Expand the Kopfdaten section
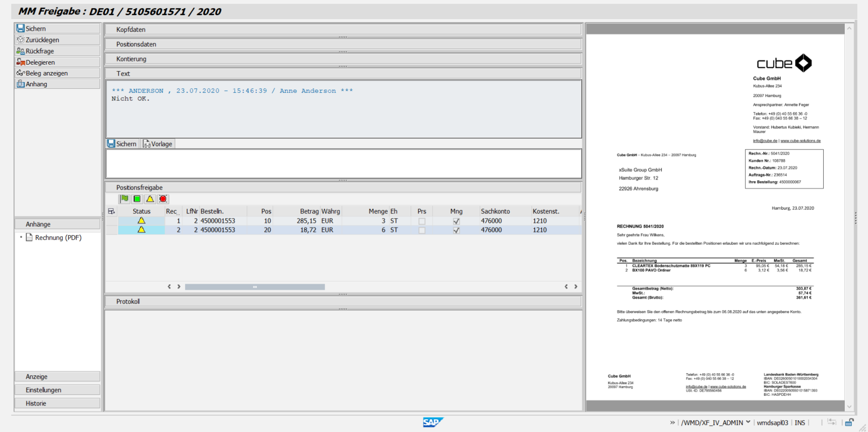 point(131,30)
